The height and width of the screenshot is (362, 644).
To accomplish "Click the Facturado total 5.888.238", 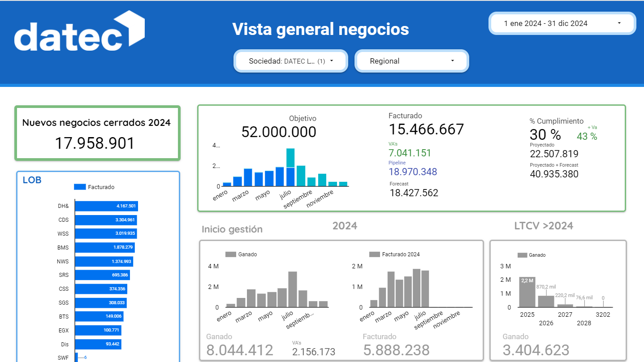I will point(396,350).
